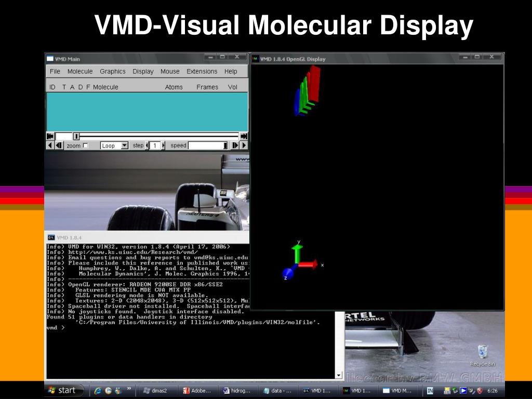Click the taskbar clock showing 6:26
The width and height of the screenshot is (532, 399).
(x=493, y=391)
